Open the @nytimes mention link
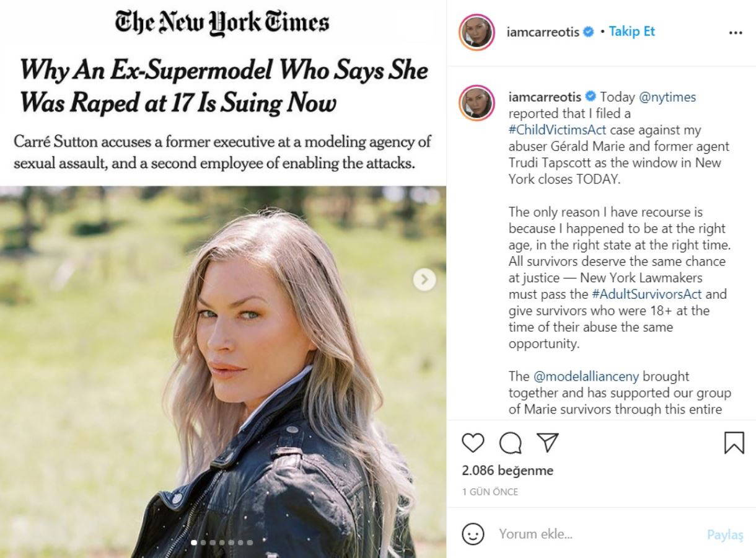Image resolution: width=756 pixels, height=558 pixels. (667, 97)
